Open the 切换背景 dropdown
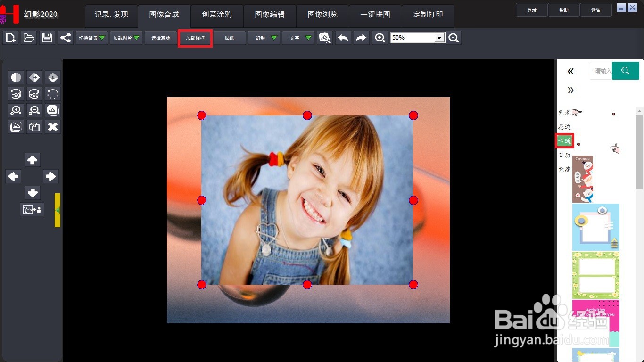 [92, 38]
